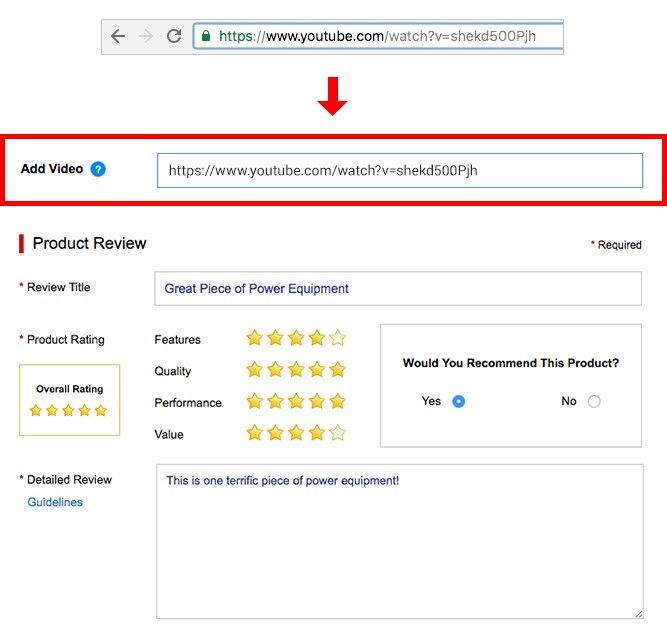Click the browser forward arrow
667x641 pixels.
pos(146,36)
